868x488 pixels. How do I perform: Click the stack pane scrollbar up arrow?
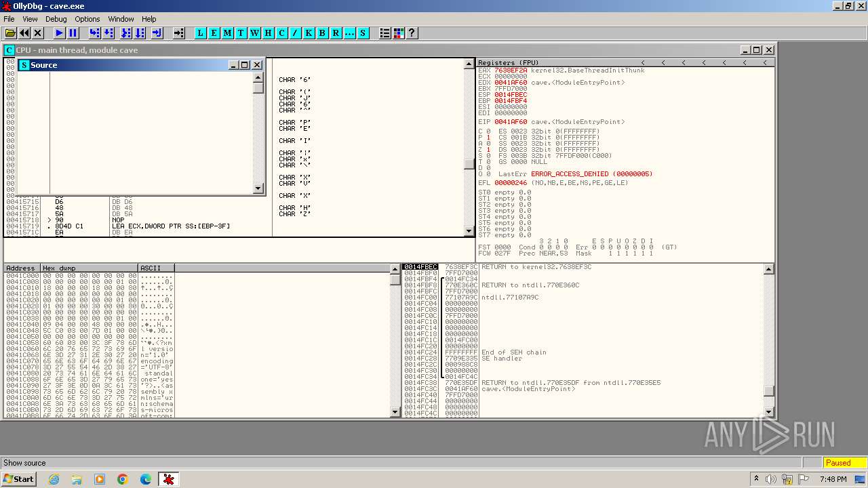point(769,269)
